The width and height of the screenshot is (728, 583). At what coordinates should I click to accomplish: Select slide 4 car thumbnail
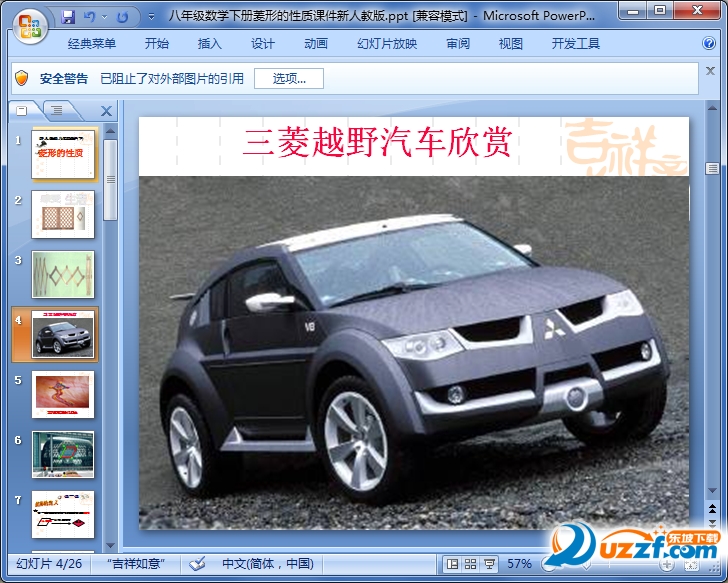click(x=63, y=334)
